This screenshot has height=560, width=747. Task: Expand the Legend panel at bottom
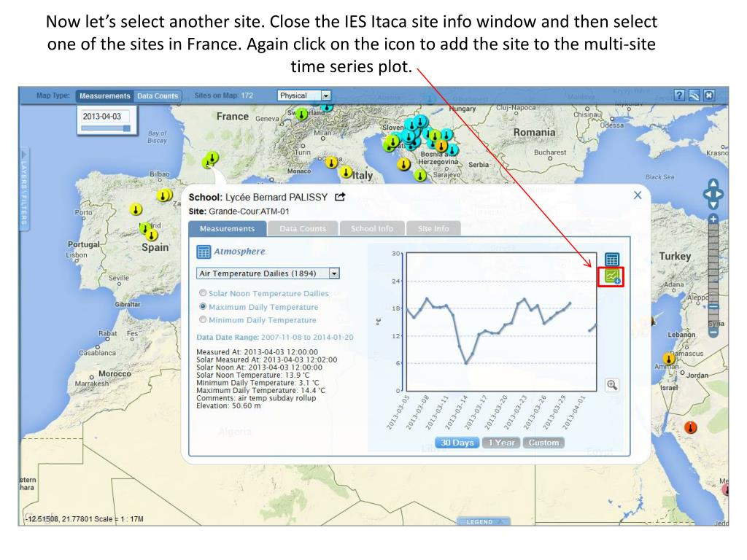483,522
